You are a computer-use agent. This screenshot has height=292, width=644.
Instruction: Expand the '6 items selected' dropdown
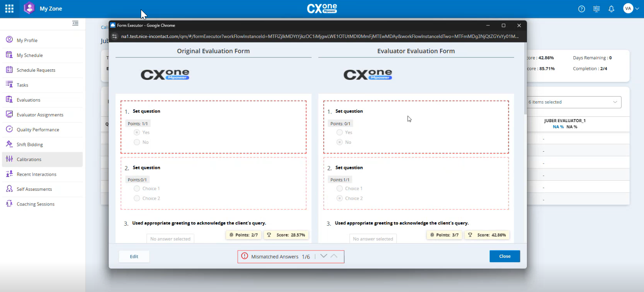pyautogui.click(x=573, y=102)
